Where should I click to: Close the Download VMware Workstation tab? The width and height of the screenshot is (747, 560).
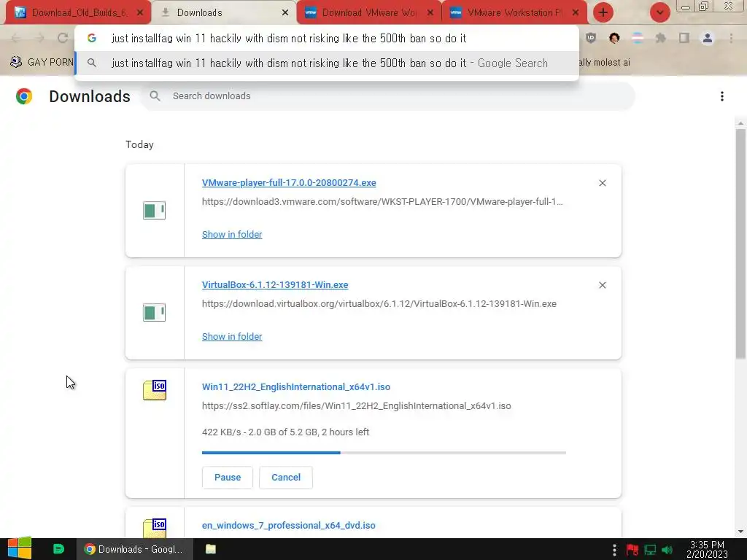click(430, 13)
